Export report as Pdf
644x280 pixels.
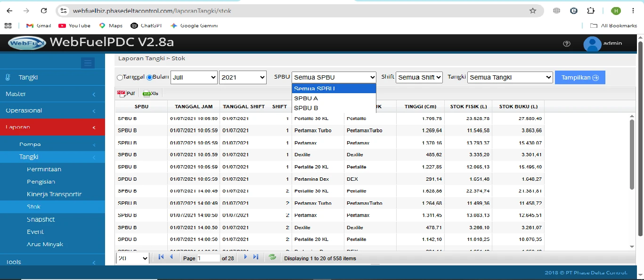pyautogui.click(x=126, y=94)
